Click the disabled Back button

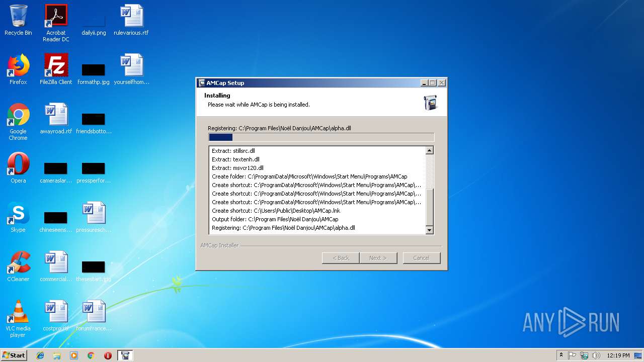(341, 258)
